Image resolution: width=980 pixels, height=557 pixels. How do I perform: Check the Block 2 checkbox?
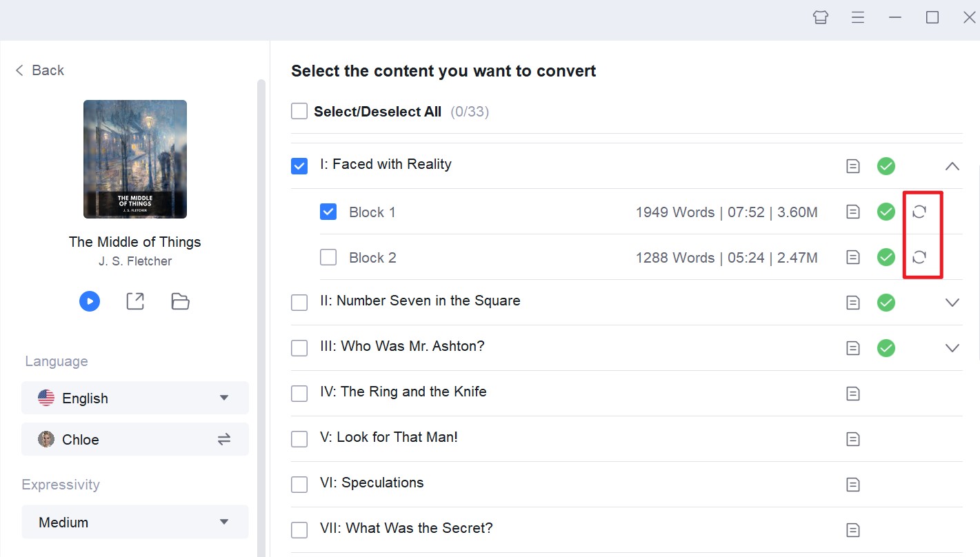pyautogui.click(x=328, y=258)
